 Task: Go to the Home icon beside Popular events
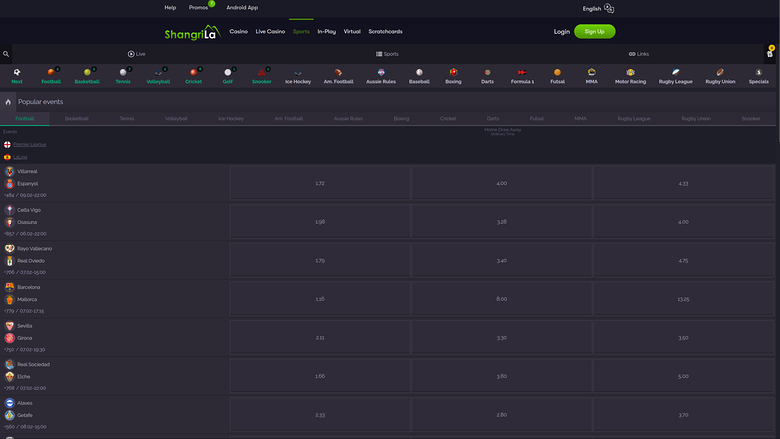(8, 102)
